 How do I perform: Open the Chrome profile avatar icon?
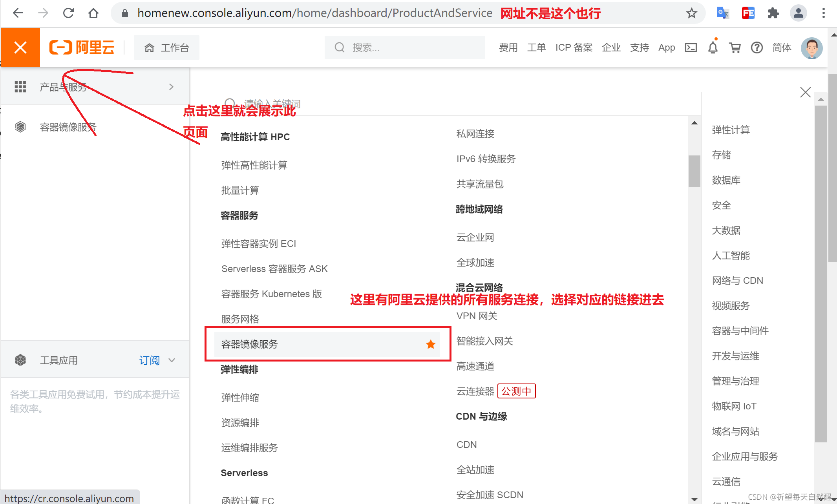(x=798, y=13)
